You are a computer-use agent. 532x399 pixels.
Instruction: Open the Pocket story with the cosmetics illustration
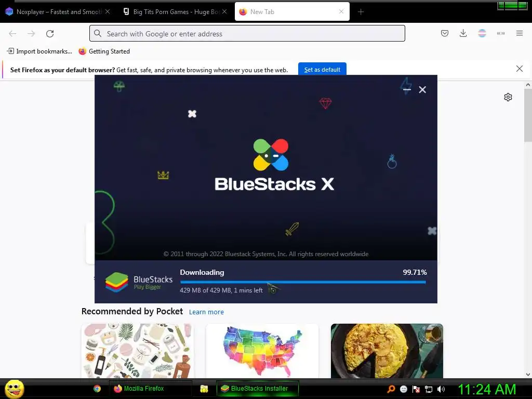click(137, 351)
